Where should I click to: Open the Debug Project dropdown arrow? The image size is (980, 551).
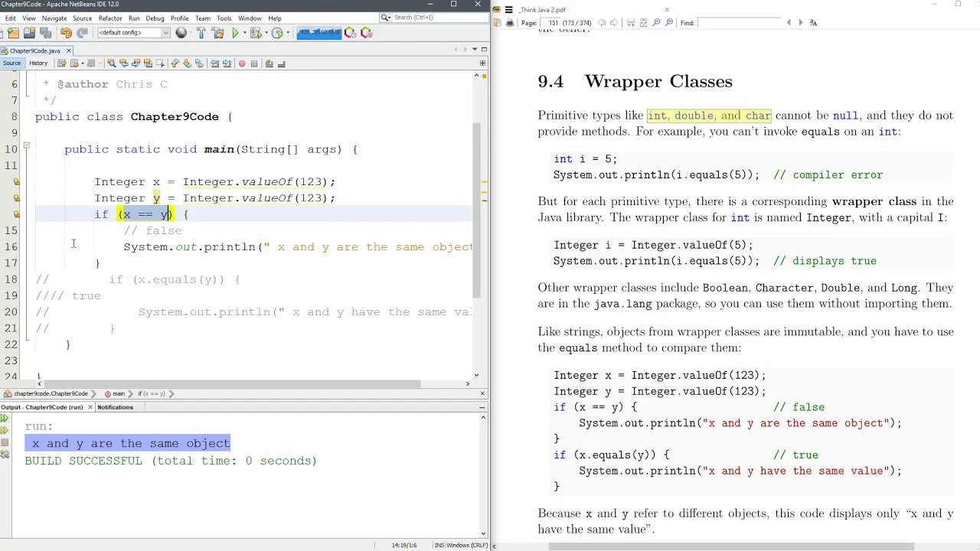pyautogui.click(x=266, y=33)
